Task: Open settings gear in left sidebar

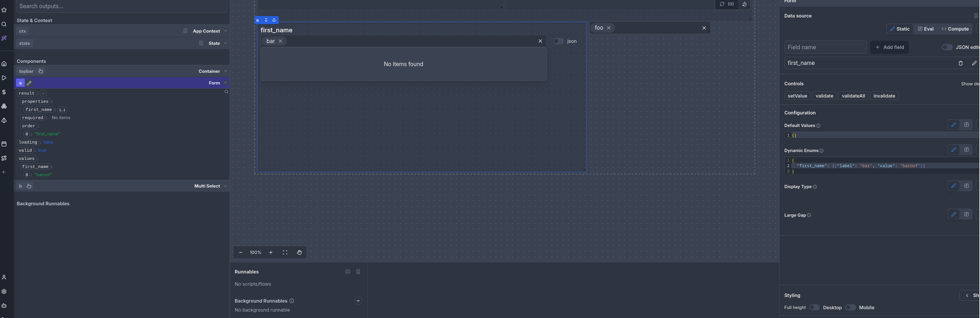Action: point(4,291)
